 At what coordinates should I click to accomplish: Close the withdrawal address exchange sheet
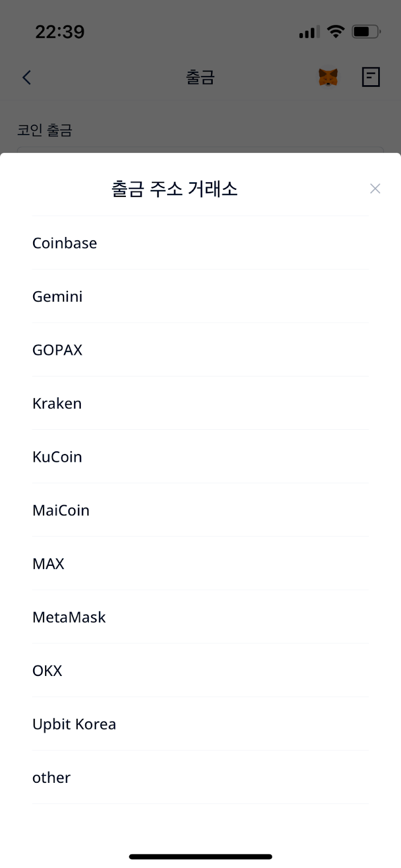(x=375, y=189)
